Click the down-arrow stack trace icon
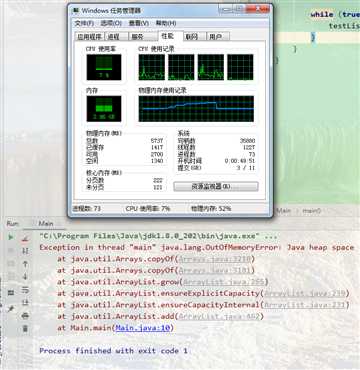 coord(25,276)
